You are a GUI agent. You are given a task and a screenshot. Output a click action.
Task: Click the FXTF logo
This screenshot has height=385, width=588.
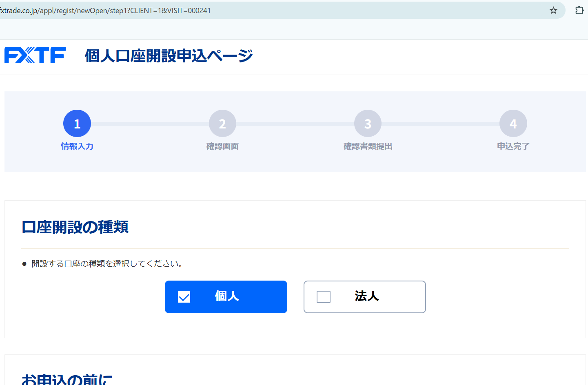(x=35, y=55)
